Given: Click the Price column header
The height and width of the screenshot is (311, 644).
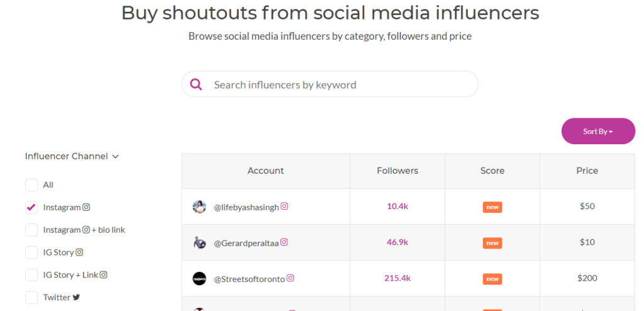Looking at the screenshot, I should pyautogui.click(x=587, y=171).
